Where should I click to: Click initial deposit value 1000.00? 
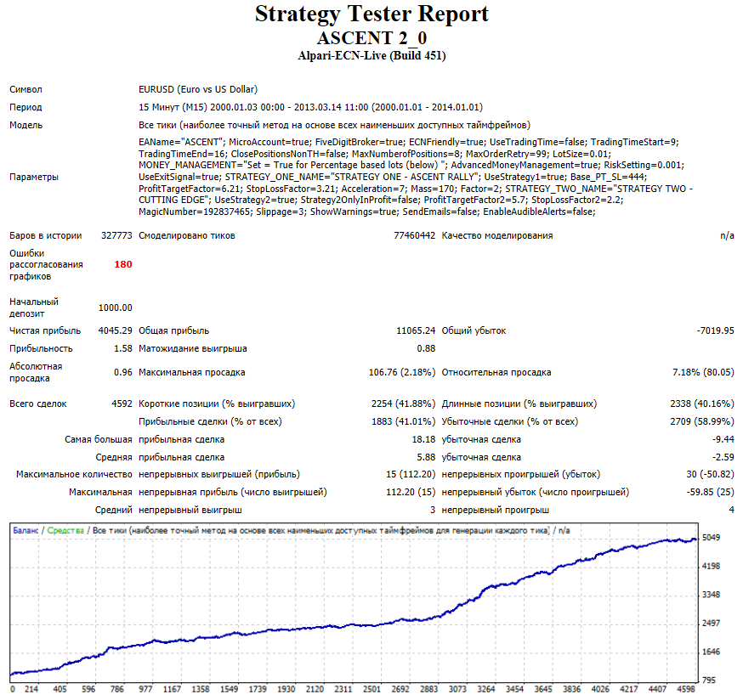(x=115, y=308)
